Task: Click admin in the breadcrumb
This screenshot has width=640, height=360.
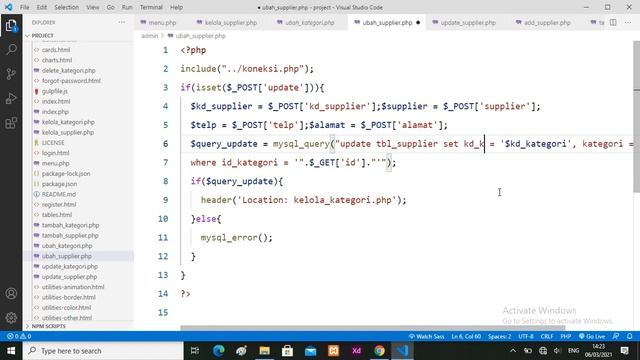Action: point(149,36)
